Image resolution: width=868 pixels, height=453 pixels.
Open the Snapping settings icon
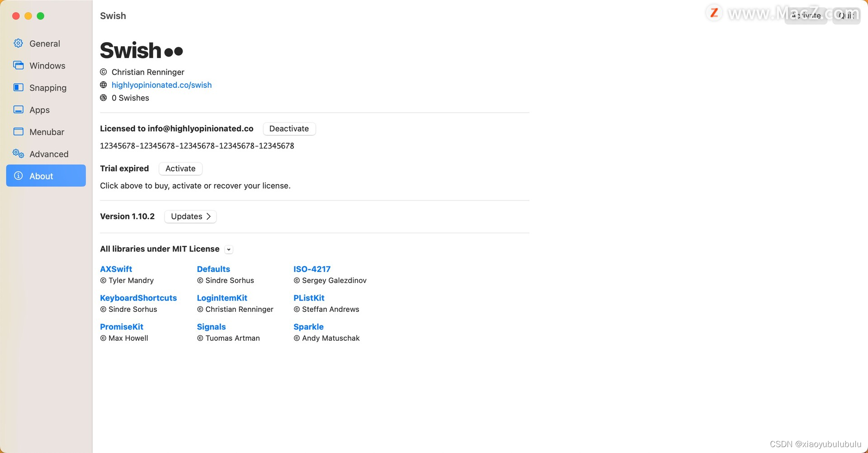pos(18,87)
